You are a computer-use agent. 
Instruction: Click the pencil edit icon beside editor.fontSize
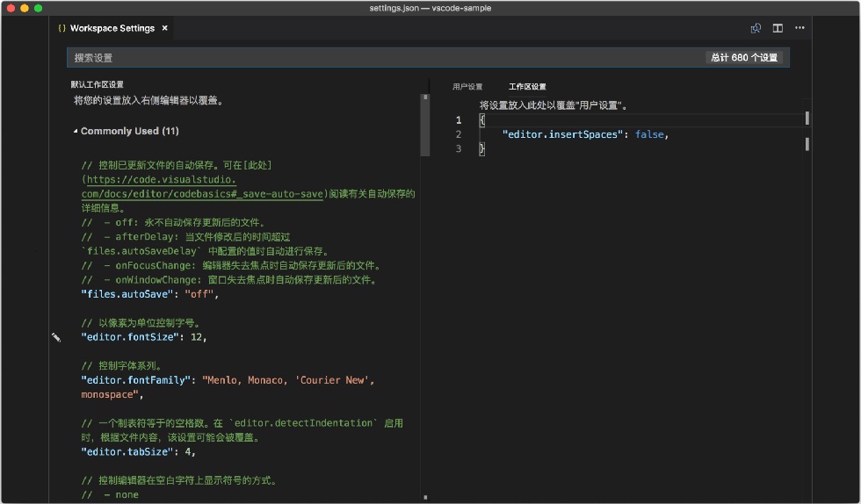(56, 337)
